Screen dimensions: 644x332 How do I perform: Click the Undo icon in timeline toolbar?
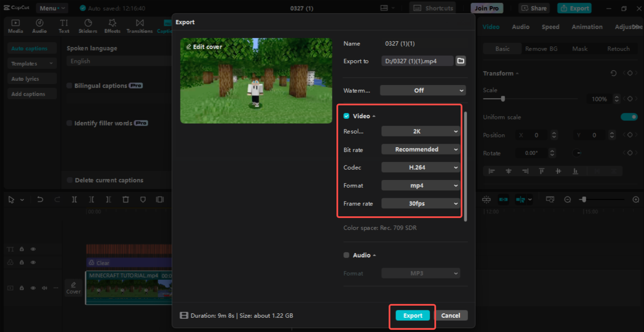[40, 199]
